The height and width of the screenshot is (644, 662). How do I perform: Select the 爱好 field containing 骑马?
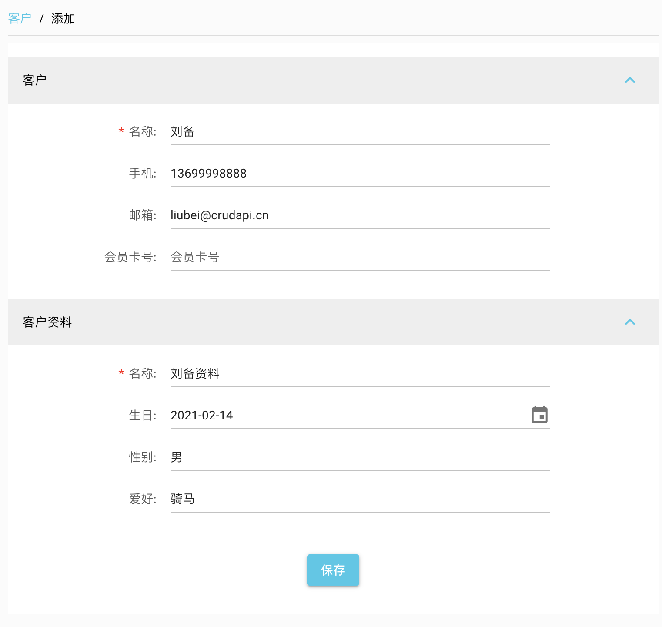(359, 499)
